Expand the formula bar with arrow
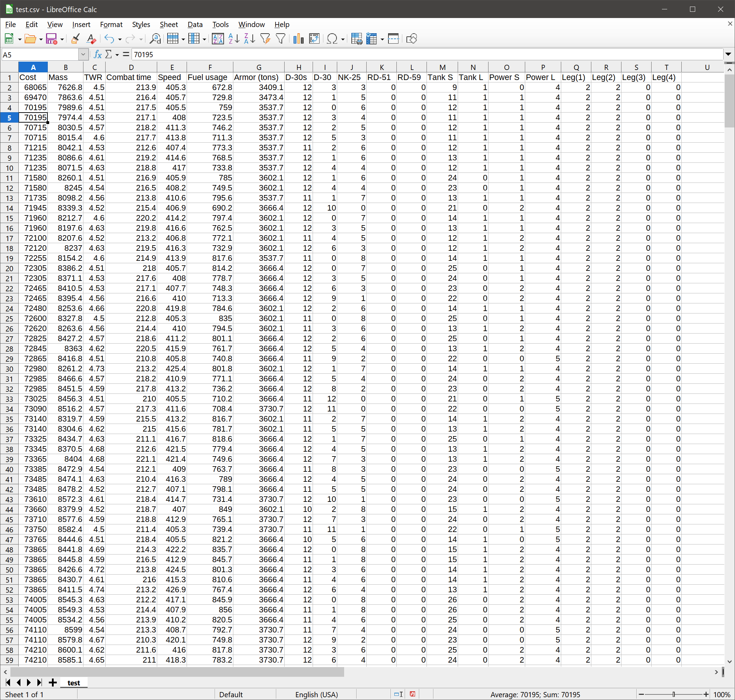The width and height of the screenshot is (735, 700). pos(728,54)
